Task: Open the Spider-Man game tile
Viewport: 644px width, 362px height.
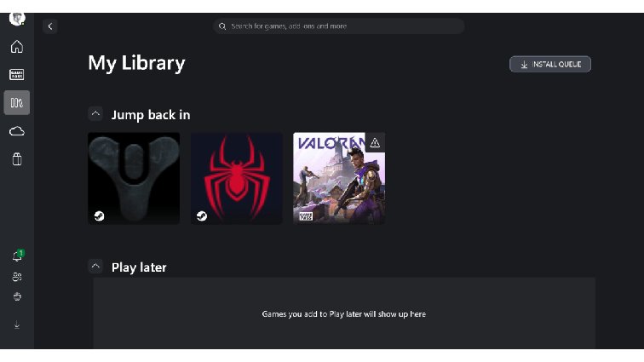Action: pos(237,178)
